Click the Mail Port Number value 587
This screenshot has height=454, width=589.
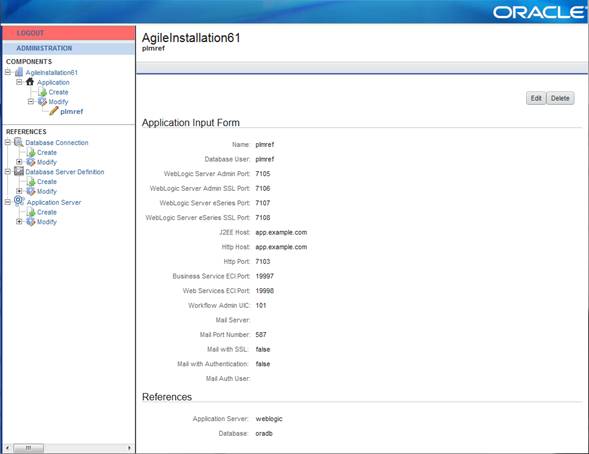[261, 335]
